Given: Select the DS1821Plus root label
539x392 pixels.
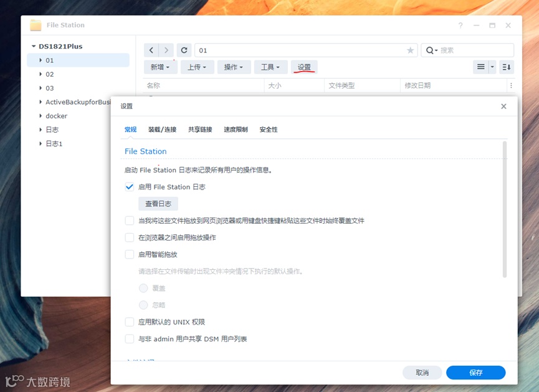Looking at the screenshot, I should point(60,46).
